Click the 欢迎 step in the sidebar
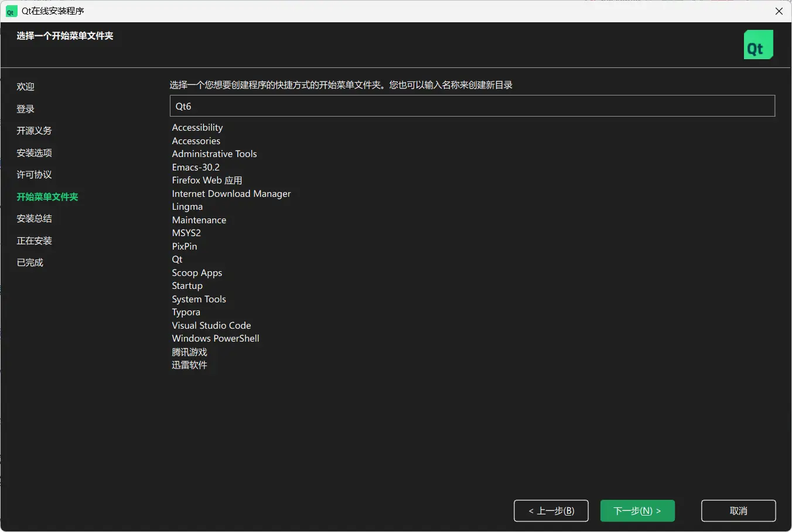 26,87
